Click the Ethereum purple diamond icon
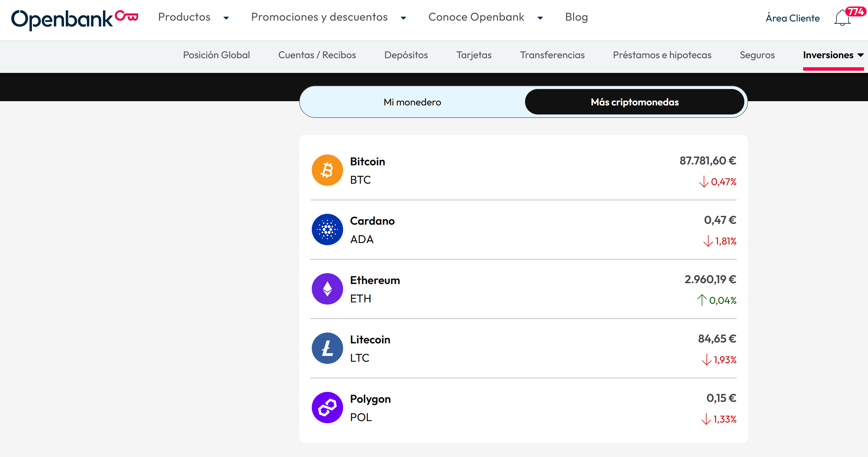The image size is (868, 457). pyautogui.click(x=327, y=289)
